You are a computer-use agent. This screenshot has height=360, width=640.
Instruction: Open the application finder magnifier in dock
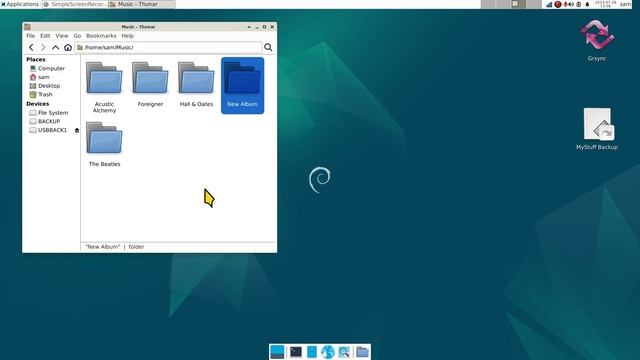click(344, 352)
